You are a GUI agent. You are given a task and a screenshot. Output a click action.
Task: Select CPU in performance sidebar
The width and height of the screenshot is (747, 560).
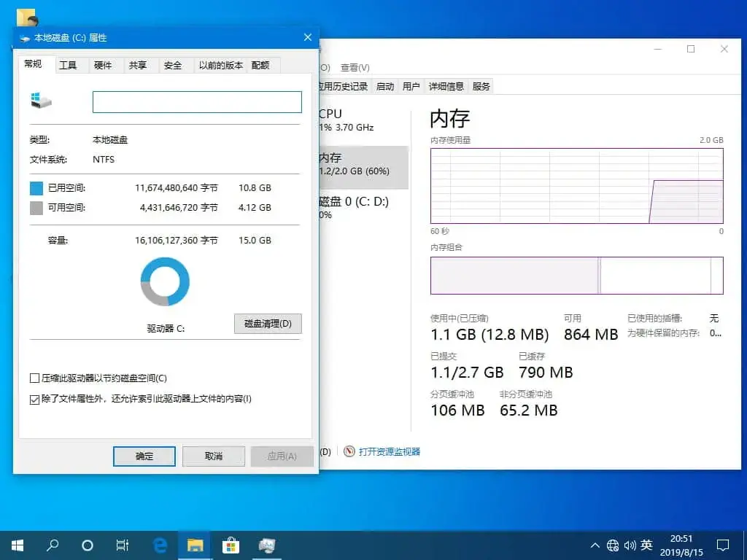click(363, 120)
